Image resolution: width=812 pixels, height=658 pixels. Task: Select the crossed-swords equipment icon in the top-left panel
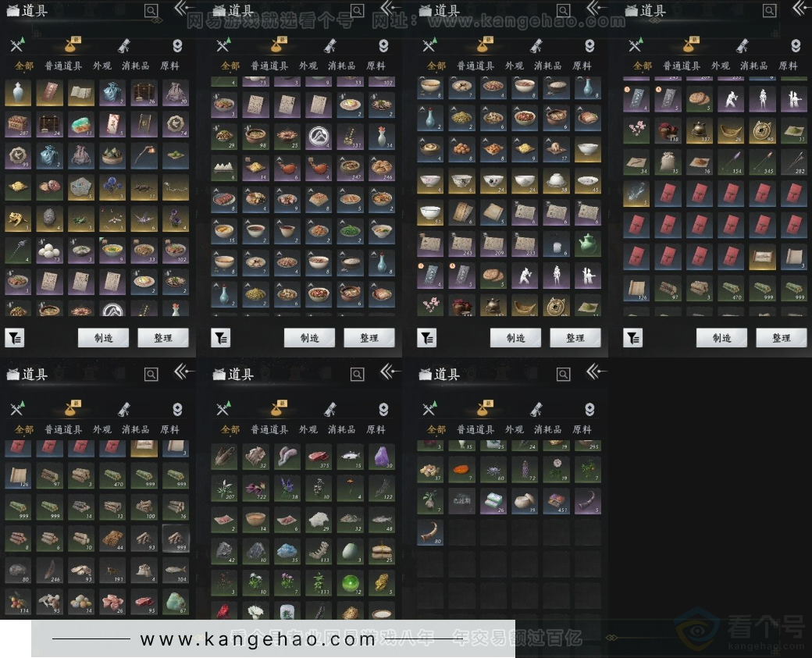pos(17,45)
